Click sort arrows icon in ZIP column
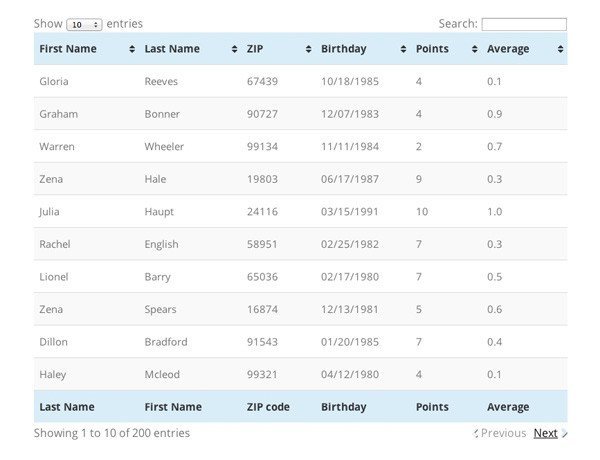600x460 pixels. (309, 49)
